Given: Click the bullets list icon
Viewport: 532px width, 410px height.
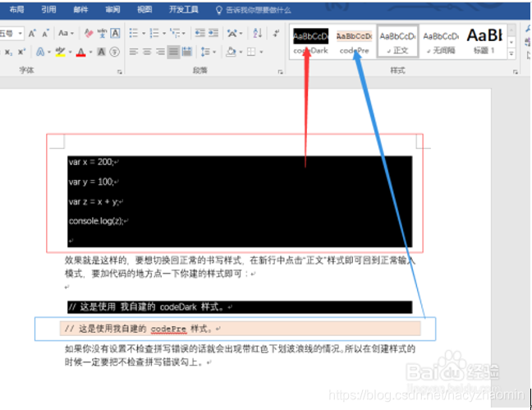Looking at the screenshot, I should pyautogui.click(x=134, y=33).
